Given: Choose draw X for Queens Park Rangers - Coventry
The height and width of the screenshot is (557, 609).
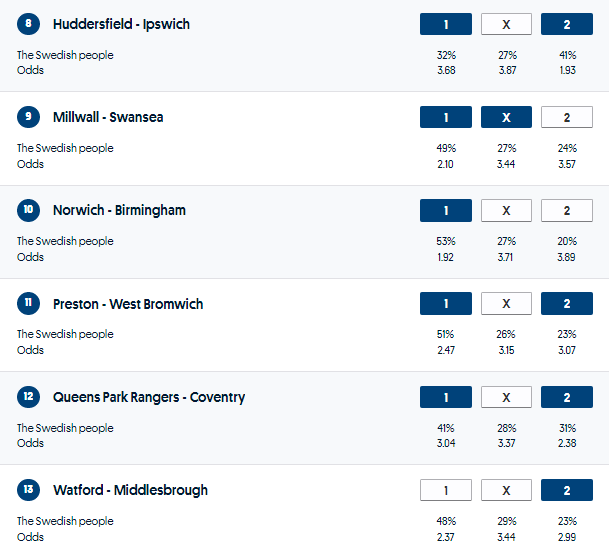Looking at the screenshot, I should [506, 397].
